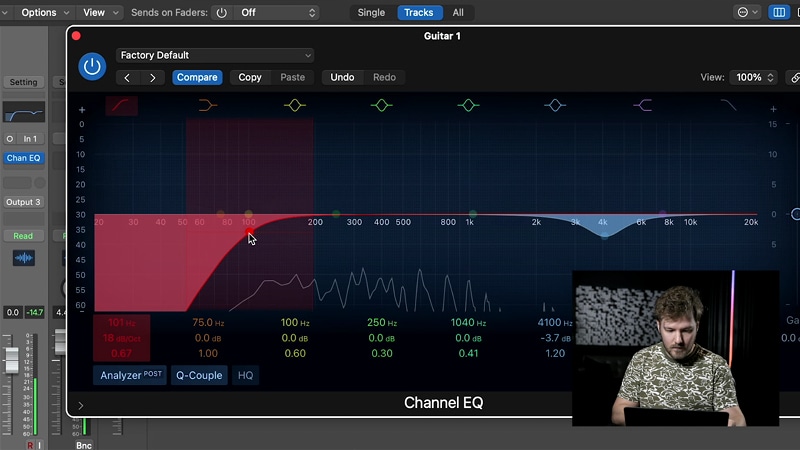
Task: Click the Setting button on channel strip
Action: point(23,82)
